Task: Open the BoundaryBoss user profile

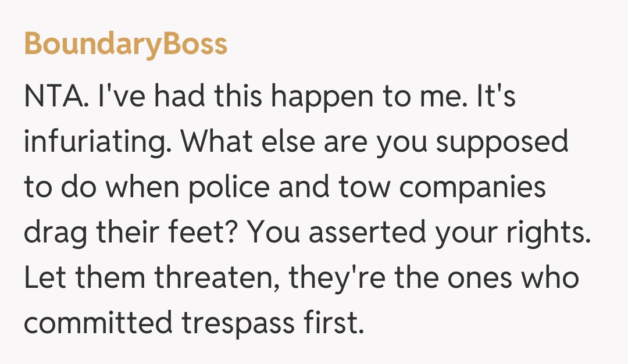Action: (x=126, y=44)
